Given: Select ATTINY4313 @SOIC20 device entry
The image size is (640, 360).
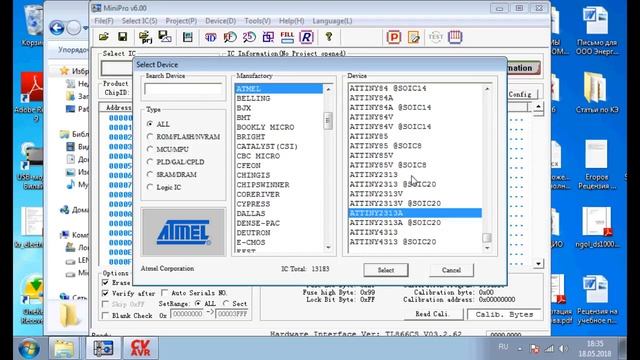Looking at the screenshot, I should point(392,242).
